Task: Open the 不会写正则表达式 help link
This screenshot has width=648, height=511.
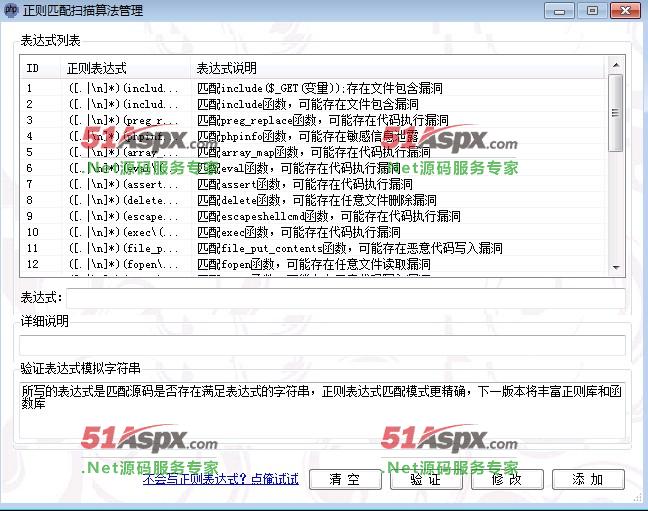Action: (x=221, y=479)
